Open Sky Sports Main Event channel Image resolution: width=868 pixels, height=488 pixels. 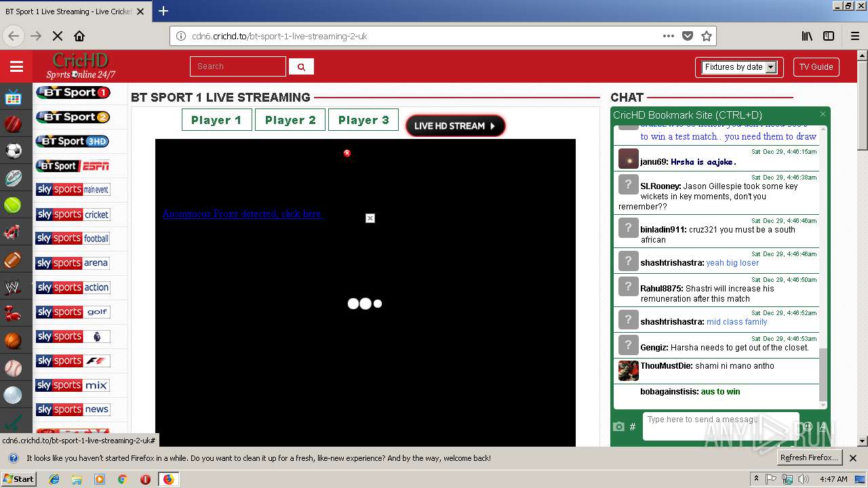point(73,190)
